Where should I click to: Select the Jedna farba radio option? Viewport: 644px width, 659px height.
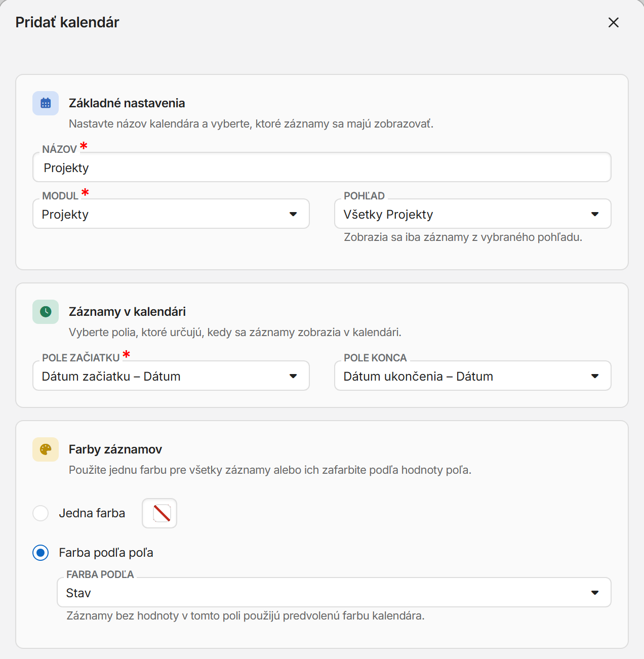click(41, 513)
